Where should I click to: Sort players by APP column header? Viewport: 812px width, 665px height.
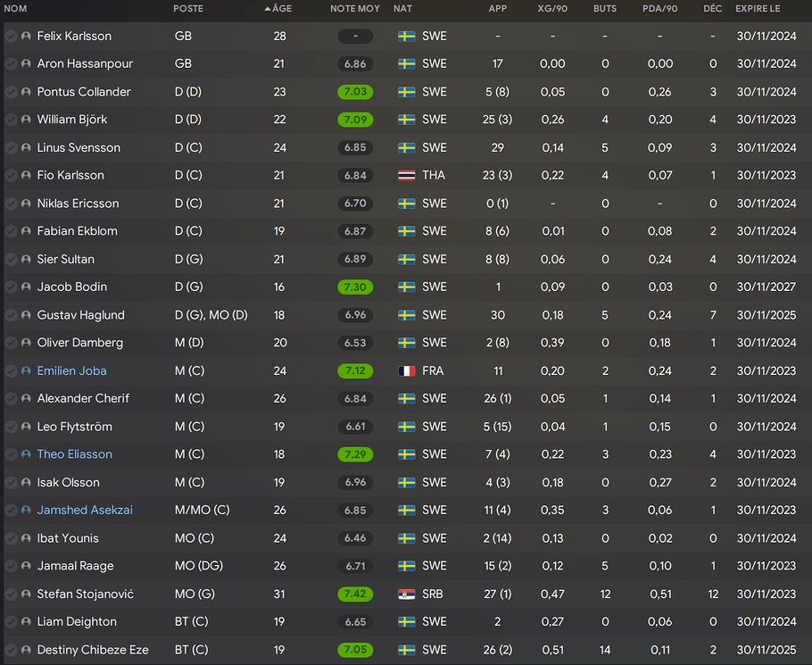pos(498,9)
